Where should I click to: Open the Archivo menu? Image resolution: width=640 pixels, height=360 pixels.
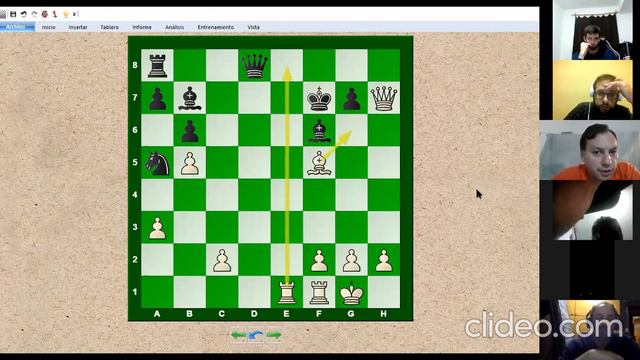[x=17, y=27]
